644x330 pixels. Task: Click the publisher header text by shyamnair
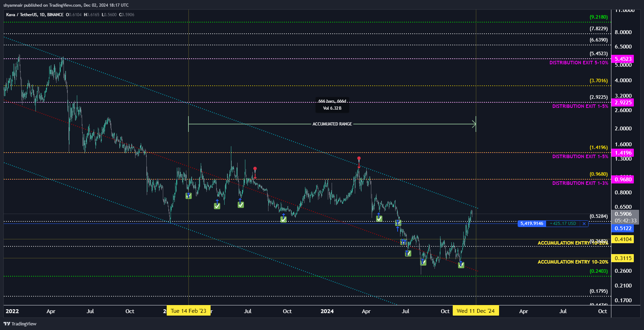[x=66, y=5]
